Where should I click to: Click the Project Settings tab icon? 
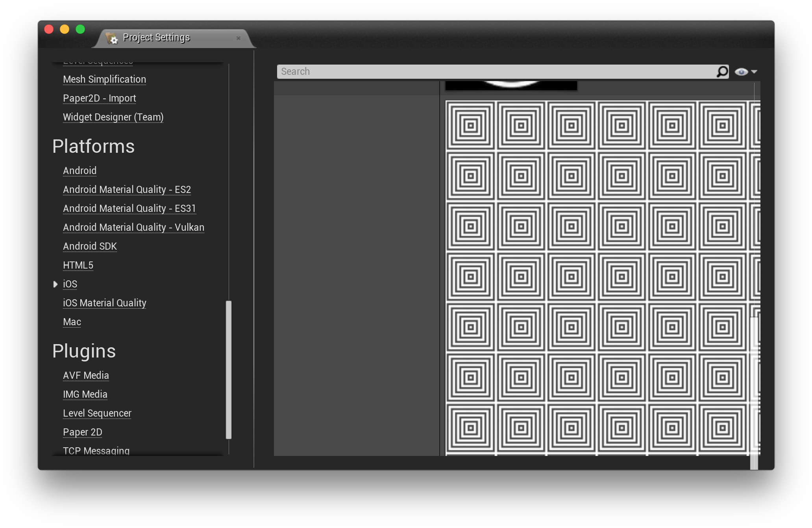pos(112,38)
